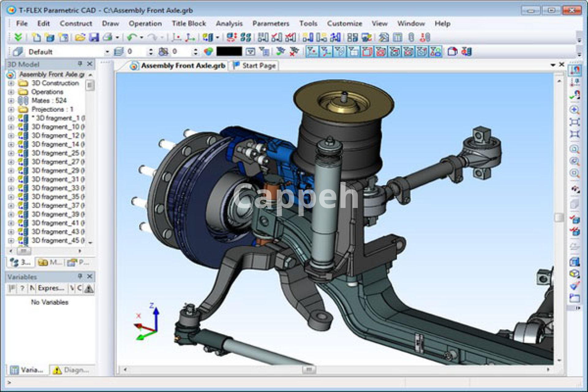Pin the 3D Model panel
This screenshot has height=392, width=588.
(x=80, y=64)
